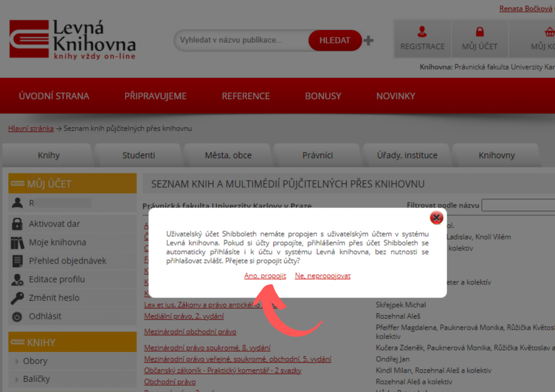Click the key icon for Změnit heslo

17,298
